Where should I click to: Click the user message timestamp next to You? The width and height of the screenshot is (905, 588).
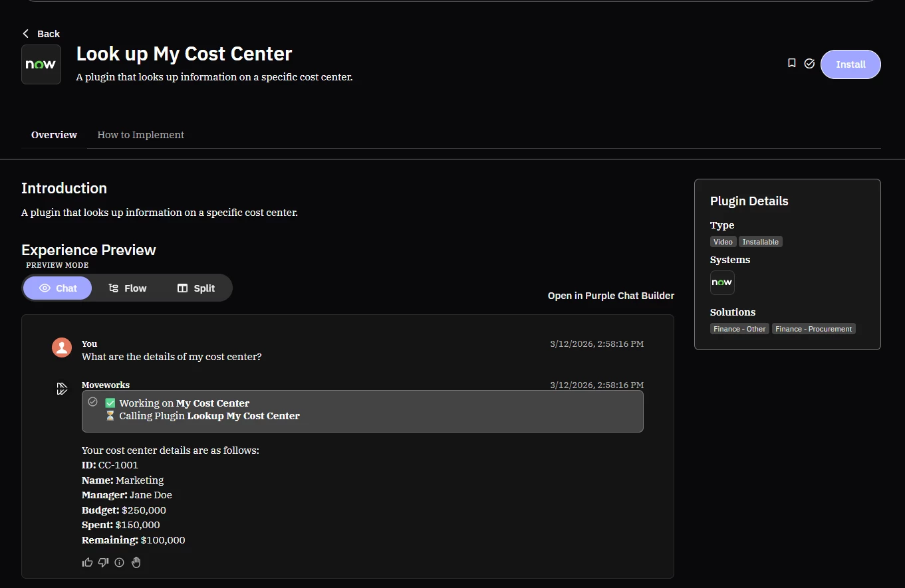click(x=596, y=344)
